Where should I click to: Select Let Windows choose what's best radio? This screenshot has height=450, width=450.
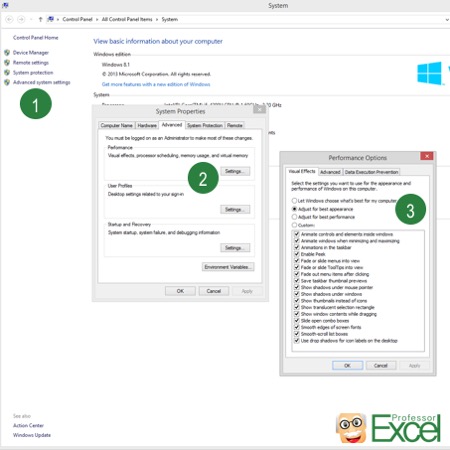tap(294, 201)
